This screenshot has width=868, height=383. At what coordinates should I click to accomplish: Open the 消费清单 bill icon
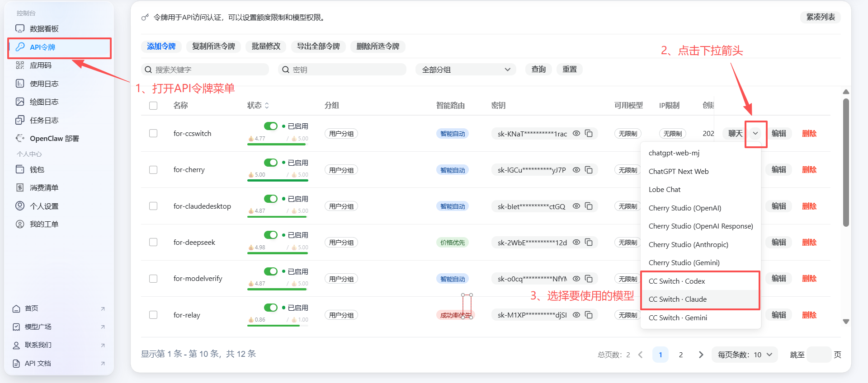point(20,187)
